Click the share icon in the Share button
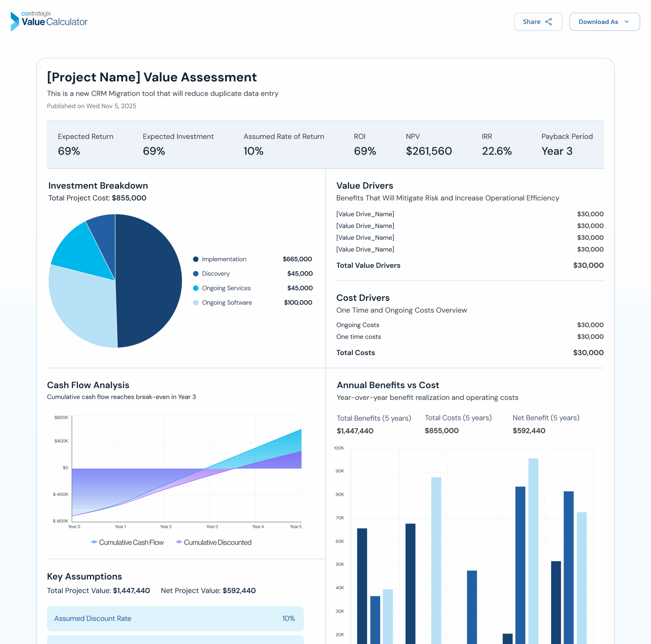The height and width of the screenshot is (644, 651). [549, 22]
